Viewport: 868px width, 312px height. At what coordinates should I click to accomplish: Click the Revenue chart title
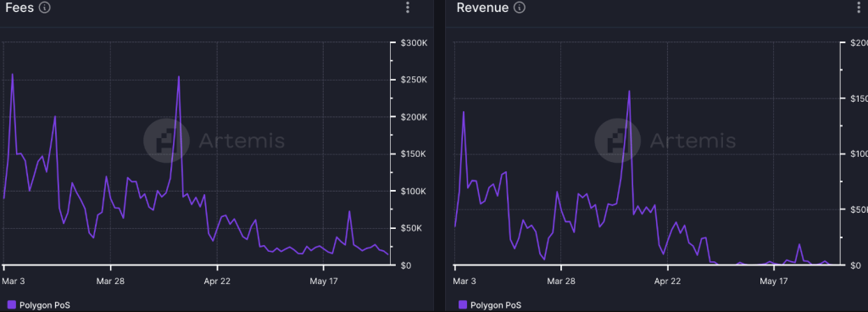482,7
